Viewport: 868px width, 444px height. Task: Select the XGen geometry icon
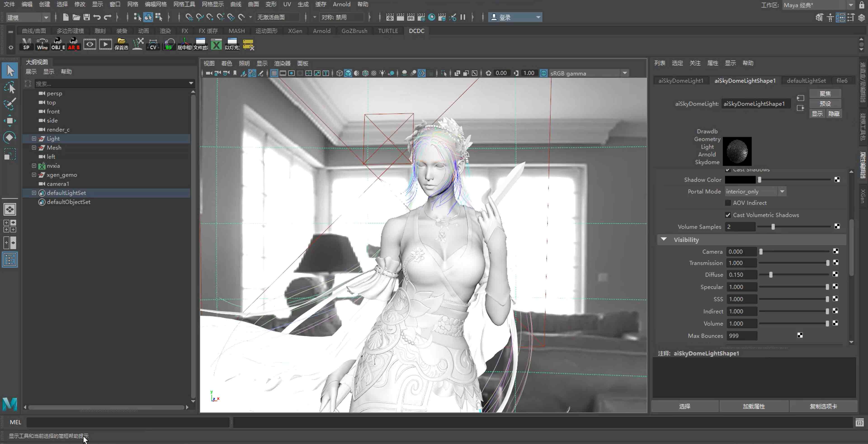[x=42, y=174]
